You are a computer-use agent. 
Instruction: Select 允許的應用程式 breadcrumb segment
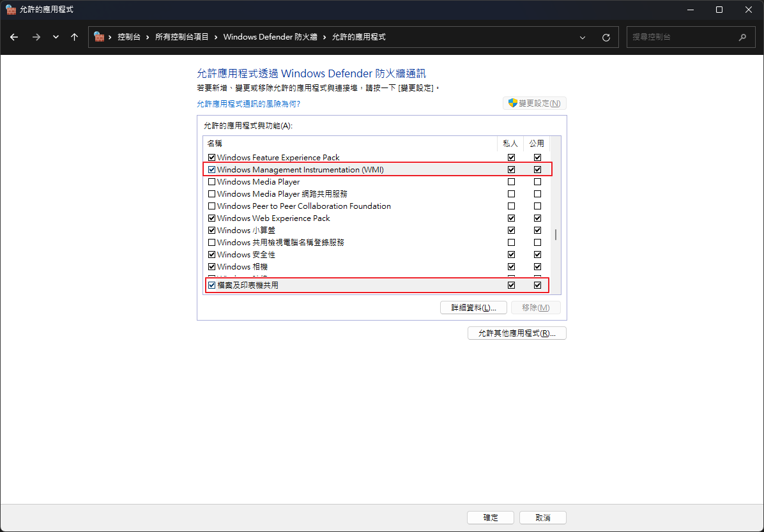pyautogui.click(x=358, y=37)
